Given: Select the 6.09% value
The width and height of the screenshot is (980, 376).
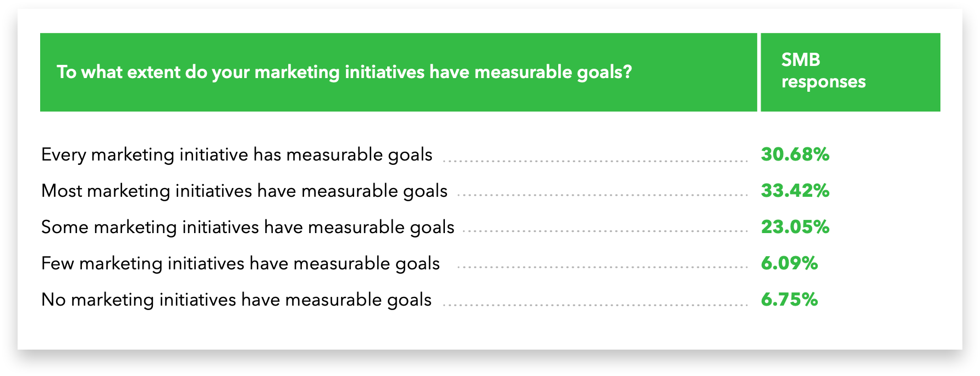Looking at the screenshot, I should click(x=789, y=264).
